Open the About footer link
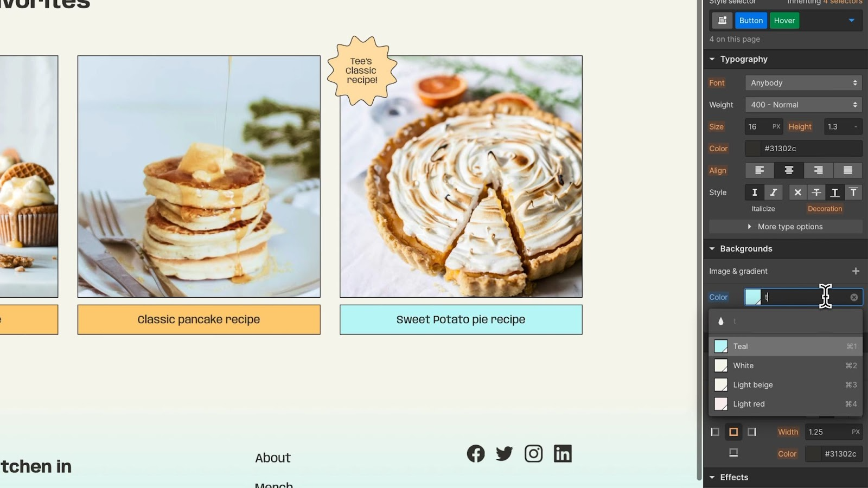 [x=273, y=458]
